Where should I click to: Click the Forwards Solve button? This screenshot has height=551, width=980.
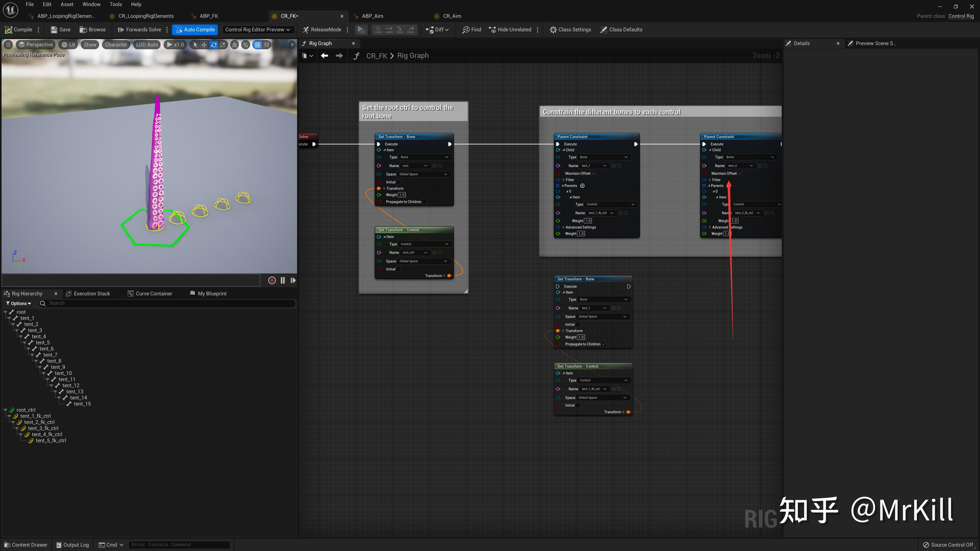(x=139, y=30)
